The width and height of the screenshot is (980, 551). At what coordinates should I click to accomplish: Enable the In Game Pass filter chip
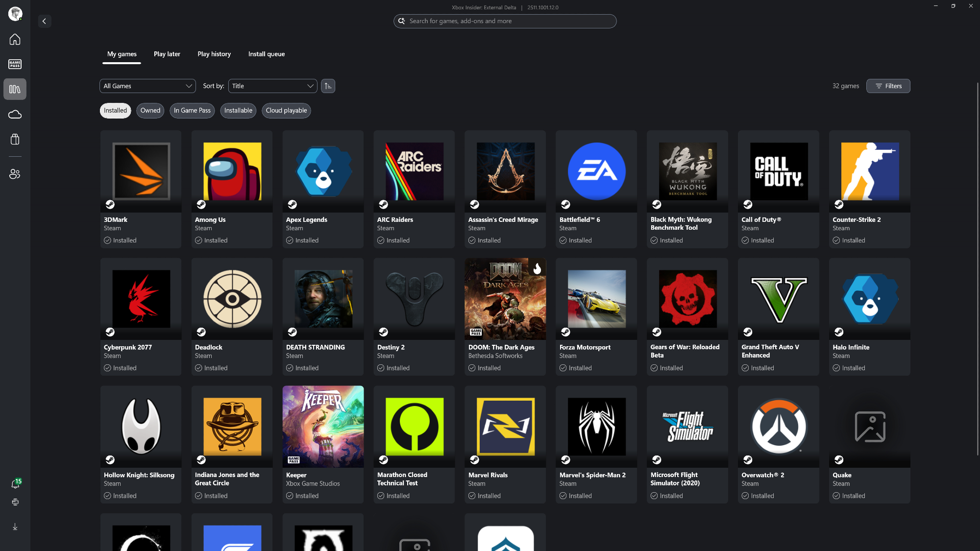pos(192,111)
